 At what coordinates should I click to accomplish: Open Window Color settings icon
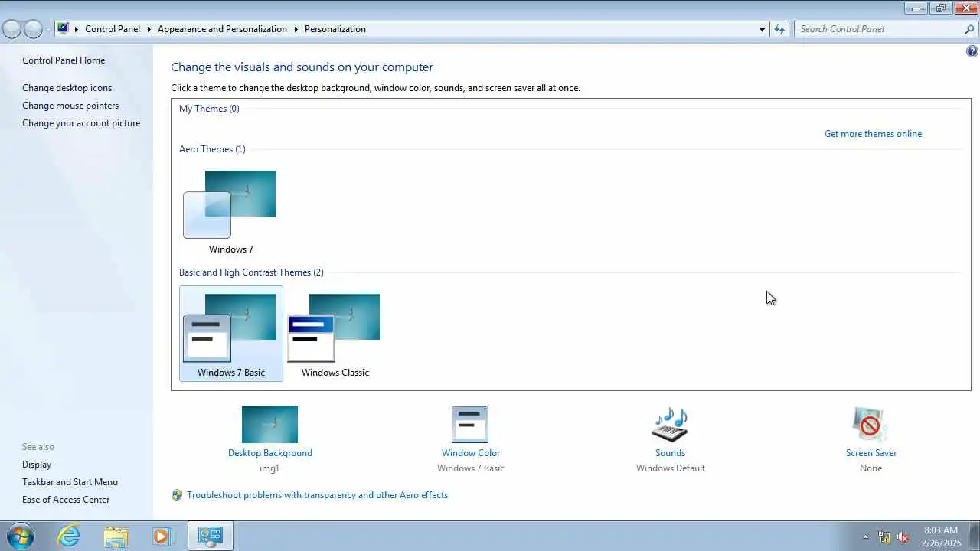click(x=470, y=425)
